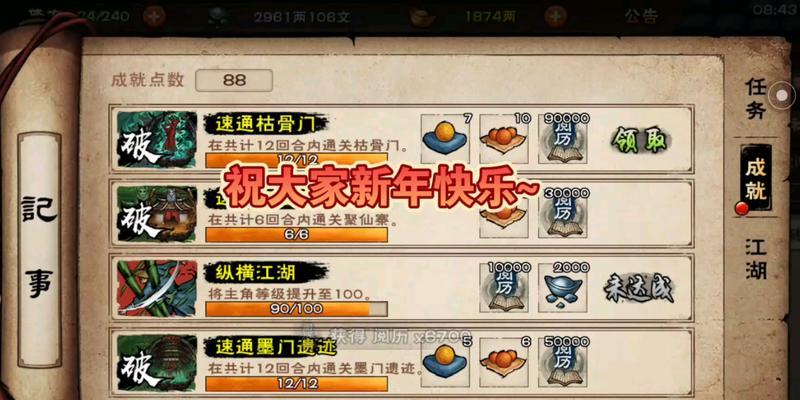Tap the floating white circle assistive button

tap(782, 95)
